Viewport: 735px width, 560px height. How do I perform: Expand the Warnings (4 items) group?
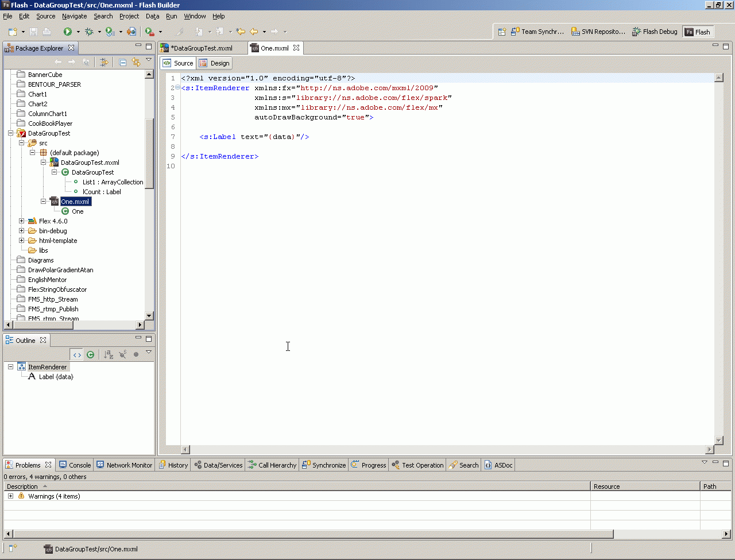(x=10, y=496)
